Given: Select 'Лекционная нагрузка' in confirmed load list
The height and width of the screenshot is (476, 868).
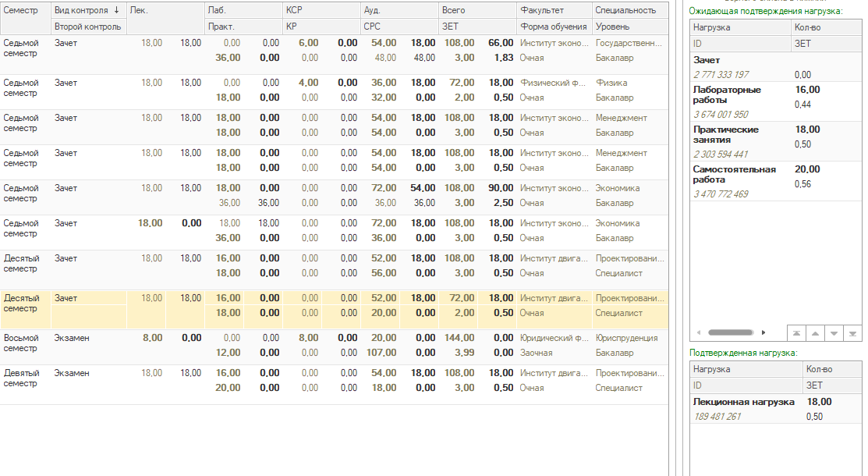Looking at the screenshot, I should [743, 402].
